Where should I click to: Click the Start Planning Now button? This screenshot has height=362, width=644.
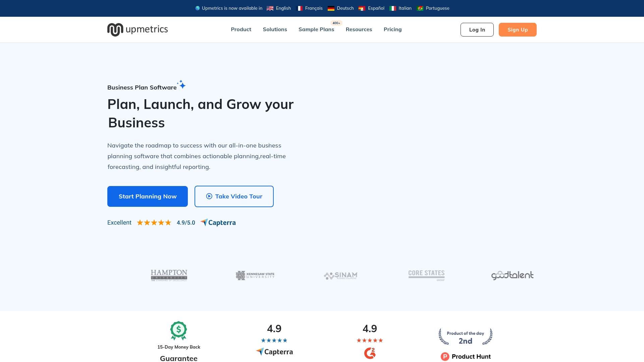pyautogui.click(x=147, y=196)
